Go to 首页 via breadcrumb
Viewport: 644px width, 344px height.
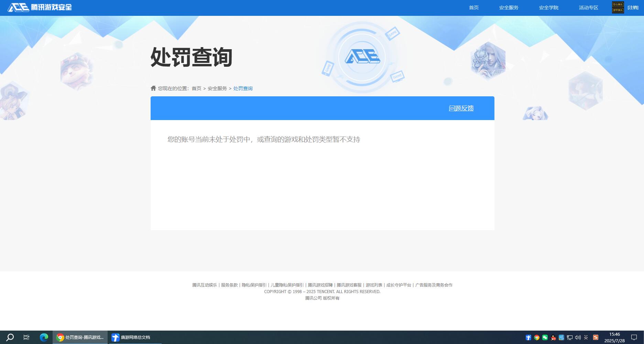click(x=196, y=88)
